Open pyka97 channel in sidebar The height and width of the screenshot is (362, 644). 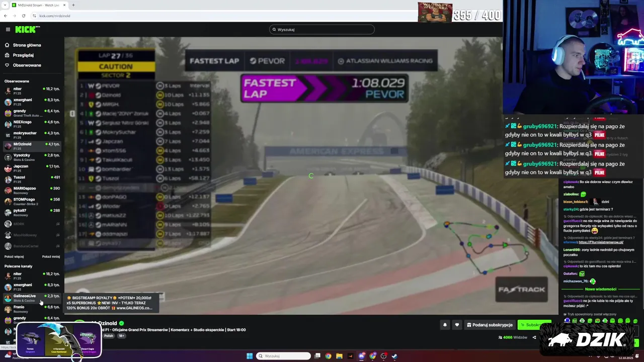[32, 213]
